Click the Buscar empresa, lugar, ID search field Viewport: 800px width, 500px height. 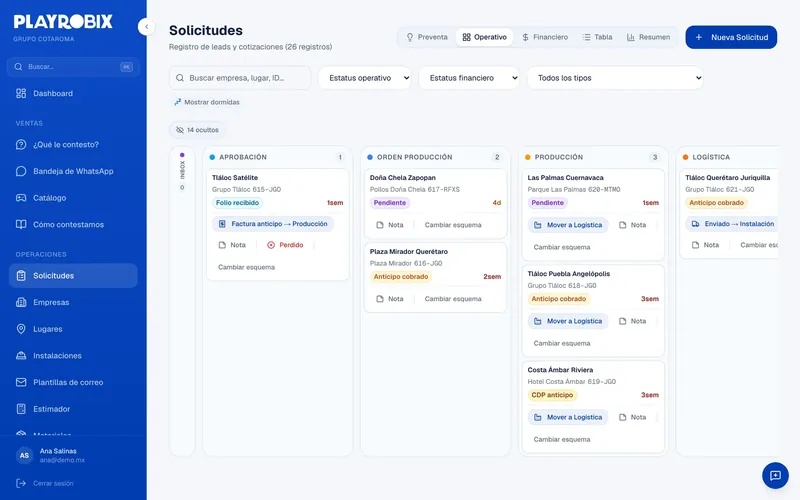tap(240, 78)
